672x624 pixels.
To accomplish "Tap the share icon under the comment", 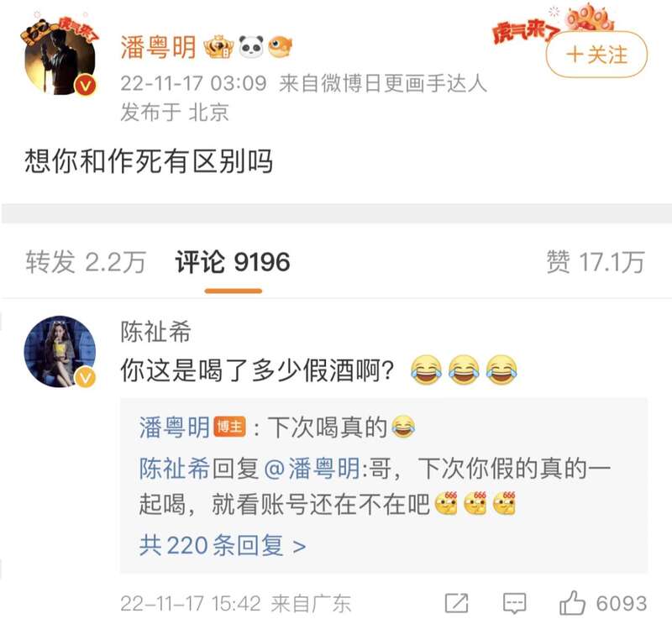I will pyautogui.click(x=456, y=604).
